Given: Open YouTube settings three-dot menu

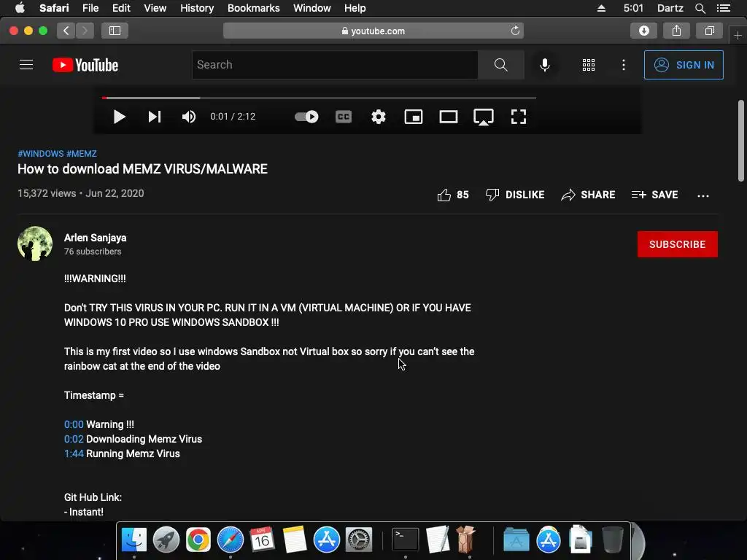Looking at the screenshot, I should (623, 65).
